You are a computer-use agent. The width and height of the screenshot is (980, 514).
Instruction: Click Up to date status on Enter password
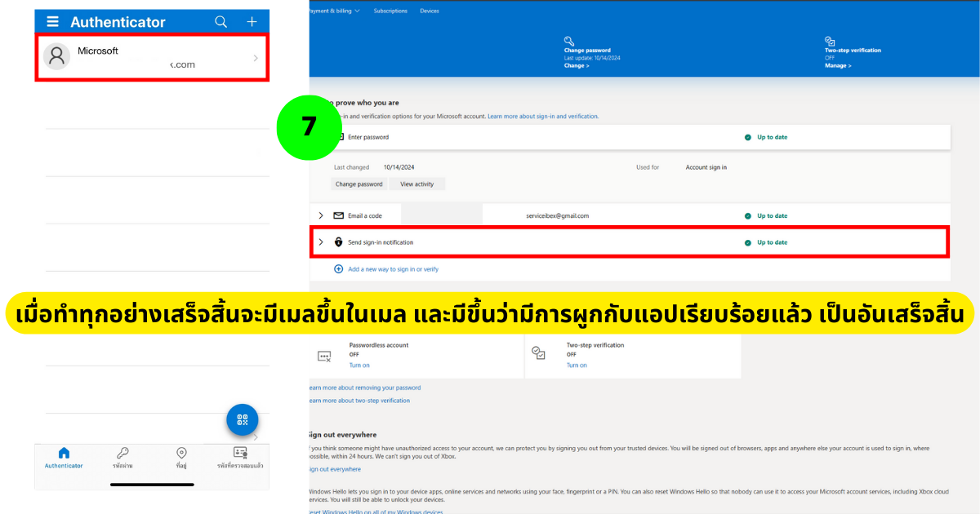tap(766, 137)
